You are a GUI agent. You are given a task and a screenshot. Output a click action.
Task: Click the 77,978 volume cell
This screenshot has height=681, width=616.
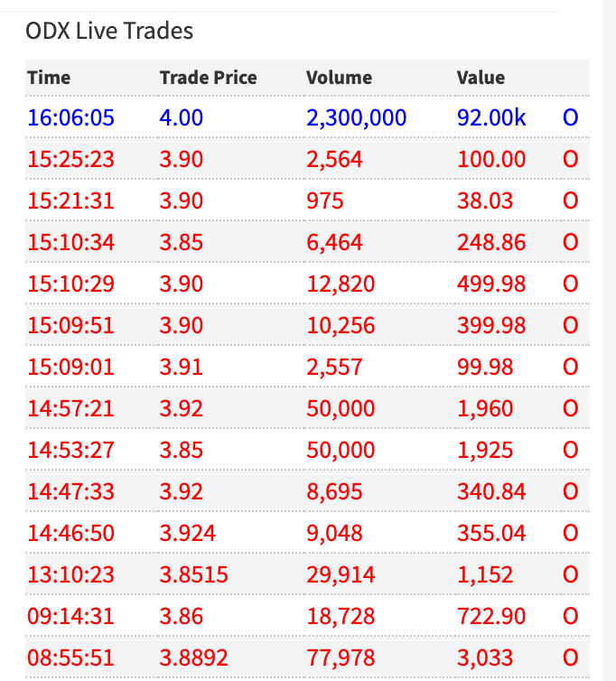tap(341, 658)
